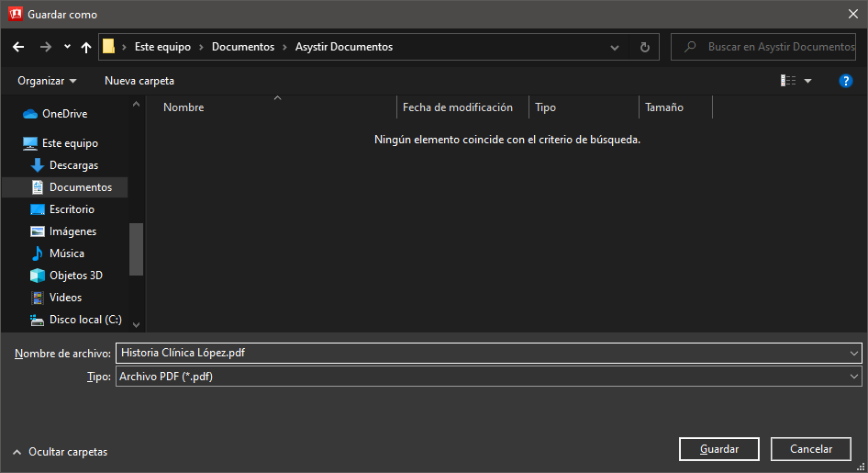Expand address bar previous locations dropdown
This screenshot has width=868, height=473.
pos(615,47)
